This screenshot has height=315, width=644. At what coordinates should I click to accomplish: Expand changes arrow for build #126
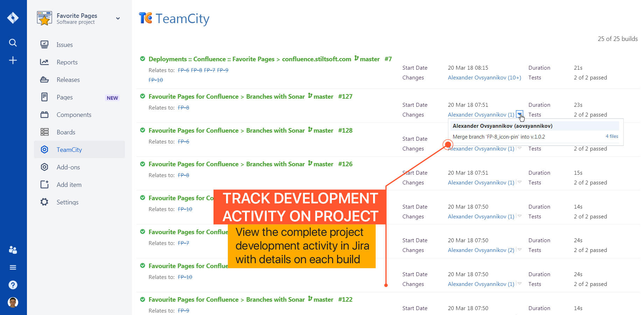point(519,182)
